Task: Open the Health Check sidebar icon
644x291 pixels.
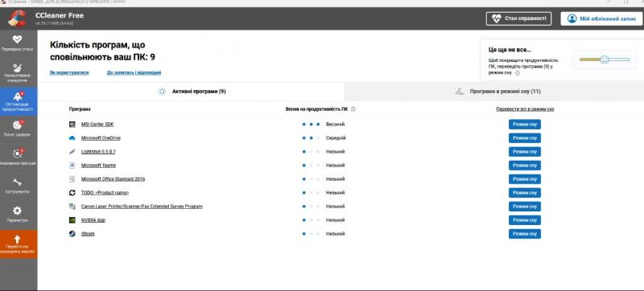Action: (x=17, y=39)
